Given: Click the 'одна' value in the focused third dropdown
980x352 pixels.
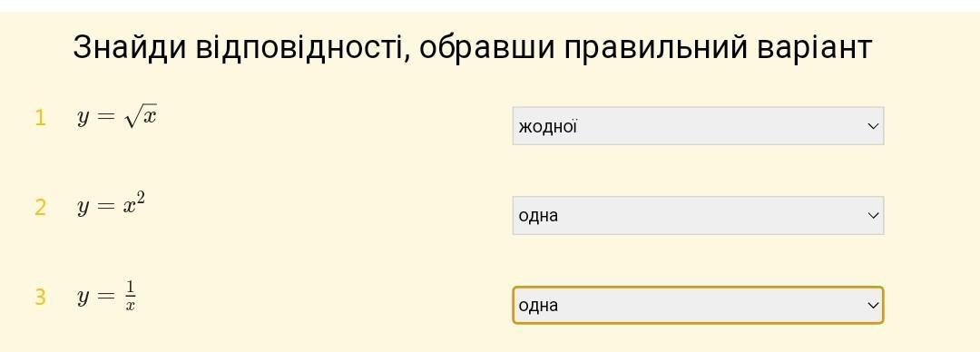Looking at the screenshot, I should click(538, 306).
